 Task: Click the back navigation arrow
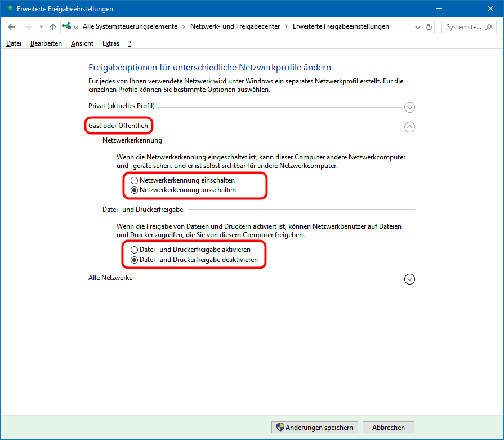pyautogui.click(x=12, y=27)
